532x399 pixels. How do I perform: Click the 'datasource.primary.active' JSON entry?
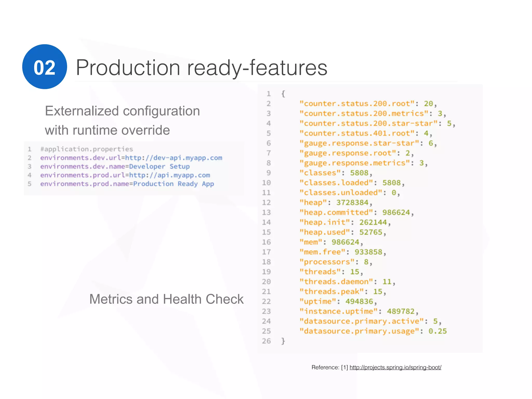click(370, 321)
